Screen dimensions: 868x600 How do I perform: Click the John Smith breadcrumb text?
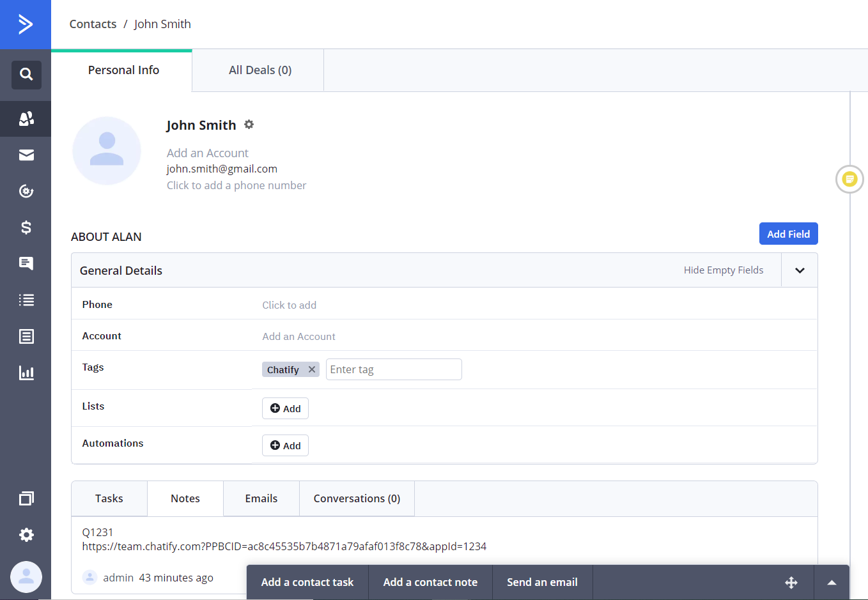[162, 24]
